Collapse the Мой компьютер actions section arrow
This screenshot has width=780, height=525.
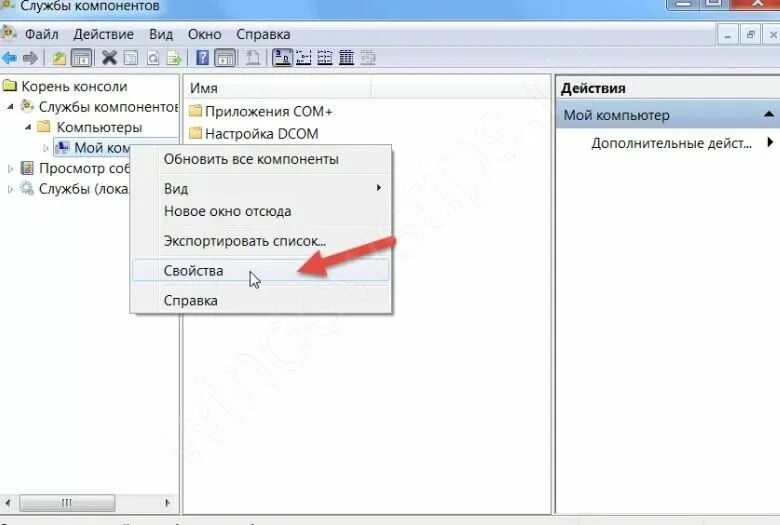[769, 114]
